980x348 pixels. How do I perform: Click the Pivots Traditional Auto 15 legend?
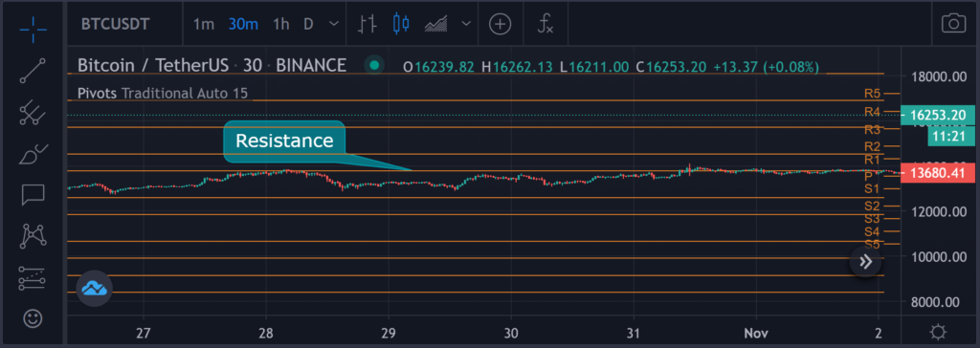pyautogui.click(x=163, y=94)
